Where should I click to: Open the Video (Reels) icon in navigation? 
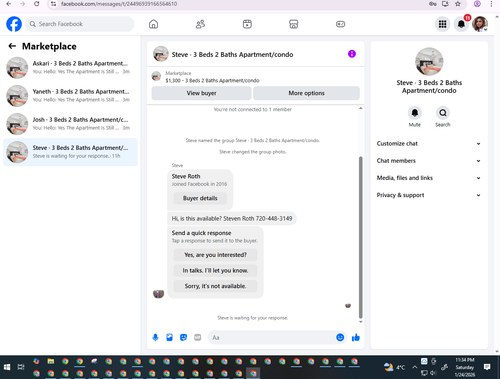click(247, 24)
